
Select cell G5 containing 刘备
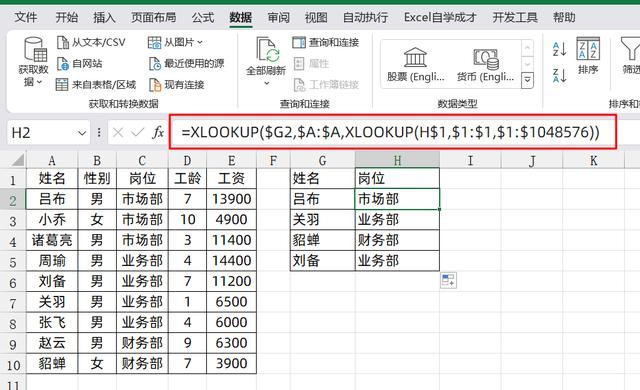tap(322, 261)
